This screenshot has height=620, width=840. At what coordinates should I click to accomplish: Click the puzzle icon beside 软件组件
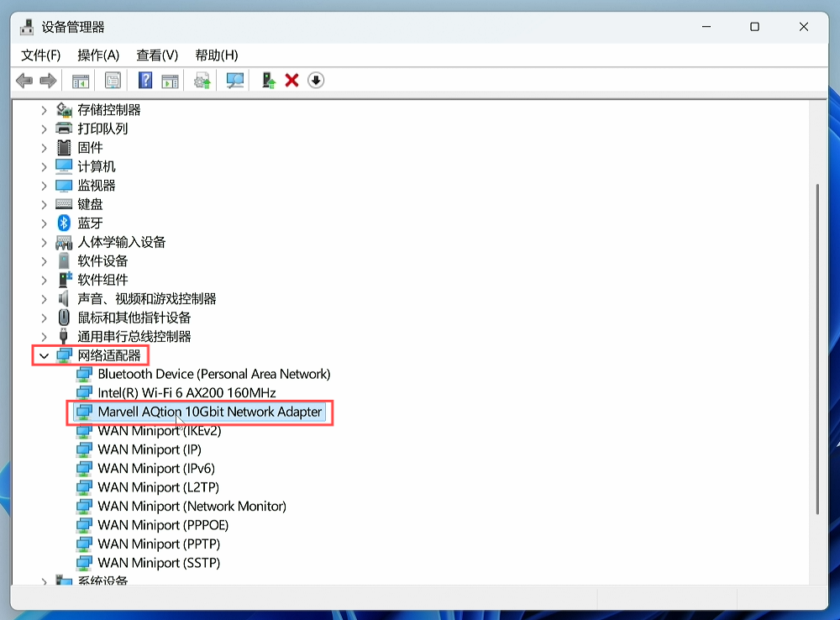(x=65, y=280)
